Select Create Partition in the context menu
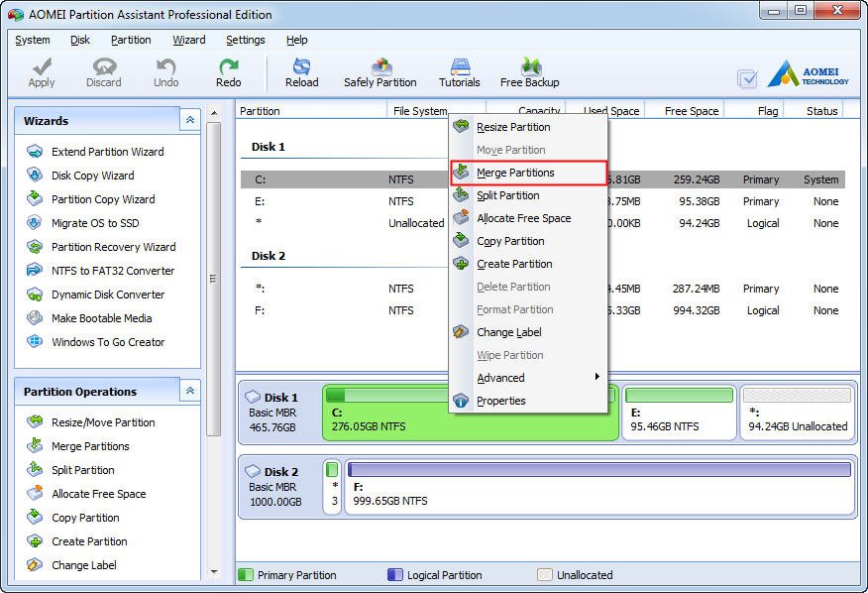The height and width of the screenshot is (593, 868). tap(528, 264)
